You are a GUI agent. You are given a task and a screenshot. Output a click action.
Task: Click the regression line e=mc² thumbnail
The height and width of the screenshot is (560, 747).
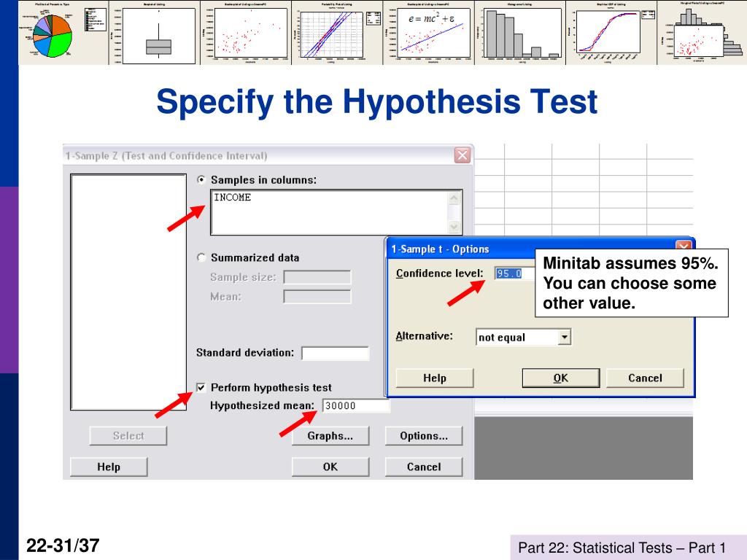click(x=429, y=32)
